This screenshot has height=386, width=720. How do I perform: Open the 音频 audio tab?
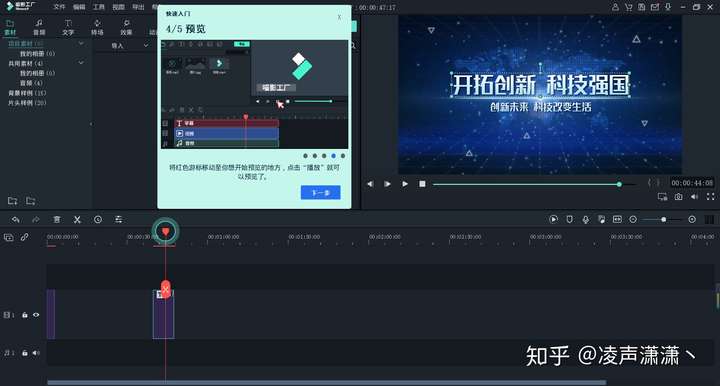(39, 28)
